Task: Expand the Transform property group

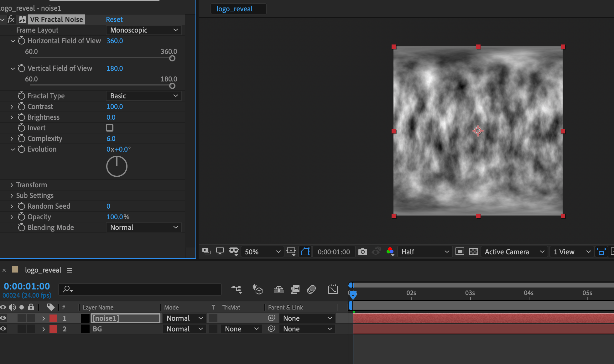Action: (12, 185)
